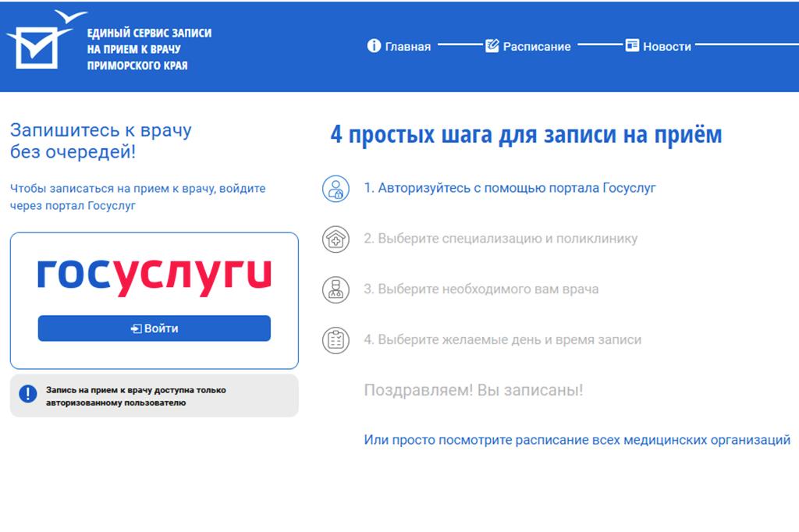Click the step 1 user authorization icon
Screen dimensions: 799x532
point(336,189)
